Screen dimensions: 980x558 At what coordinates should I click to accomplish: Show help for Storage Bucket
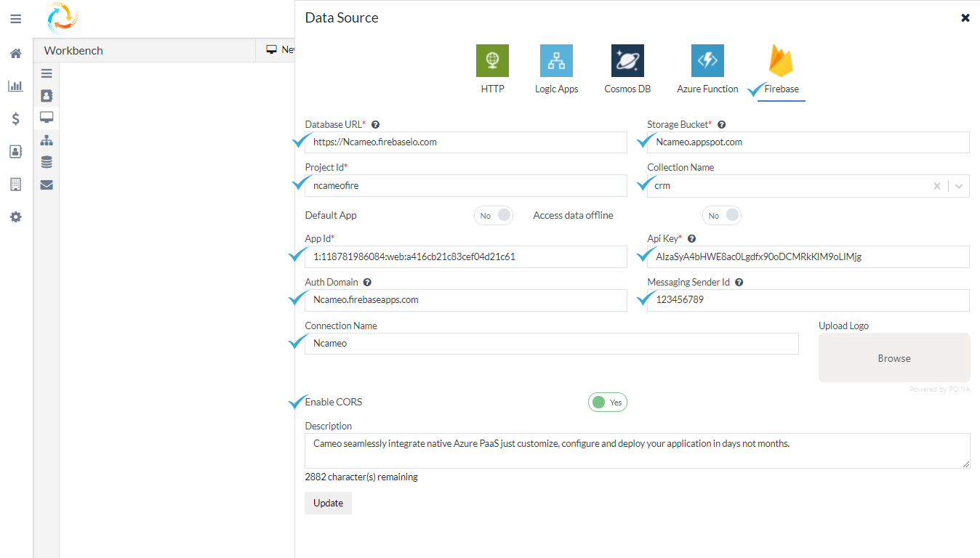(721, 125)
